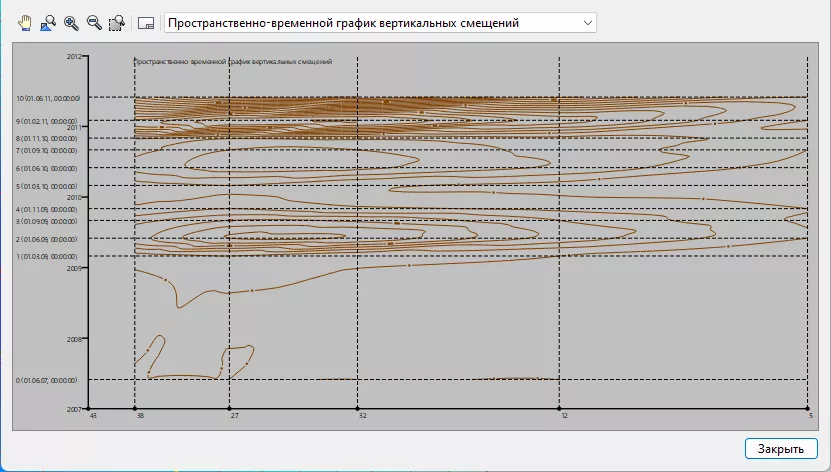Click point 38 on horizontal axis
831x472 pixels.
coord(139,415)
